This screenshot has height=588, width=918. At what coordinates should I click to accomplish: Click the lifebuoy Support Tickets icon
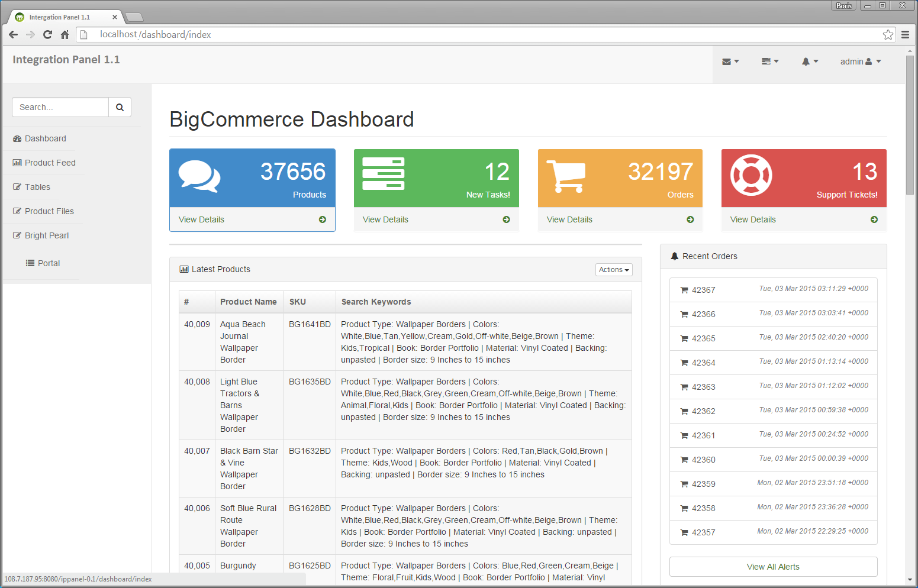(751, 175)
